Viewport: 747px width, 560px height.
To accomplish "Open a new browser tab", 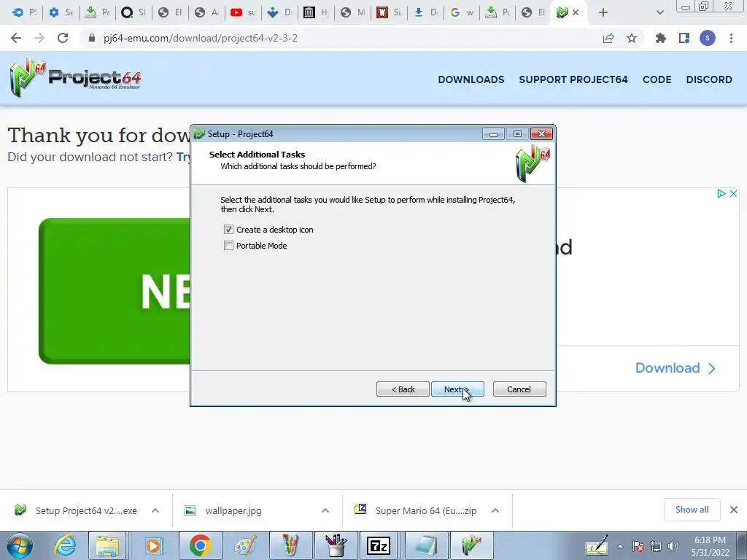I will point(603,12).
